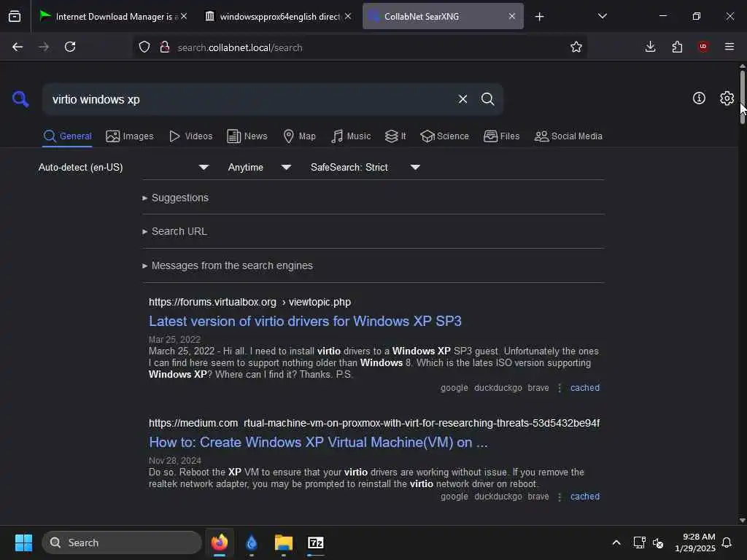This screenshot has height=560, width=747.
Task: Click the medium.com URL link
Action: pyautogui.click(x=374, y=424)
